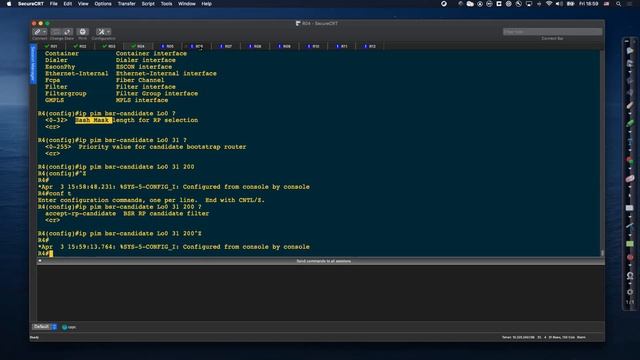Open the View menu
Image resolution: width=640 pixels, height=360 pixels.
(x=83, y=4)
